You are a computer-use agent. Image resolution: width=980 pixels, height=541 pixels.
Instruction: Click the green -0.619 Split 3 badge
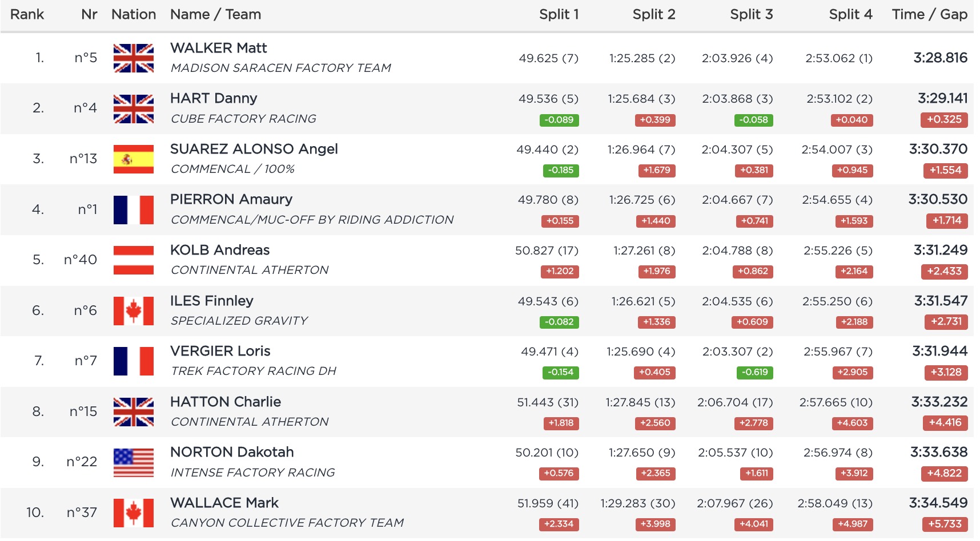coord(754,372)
